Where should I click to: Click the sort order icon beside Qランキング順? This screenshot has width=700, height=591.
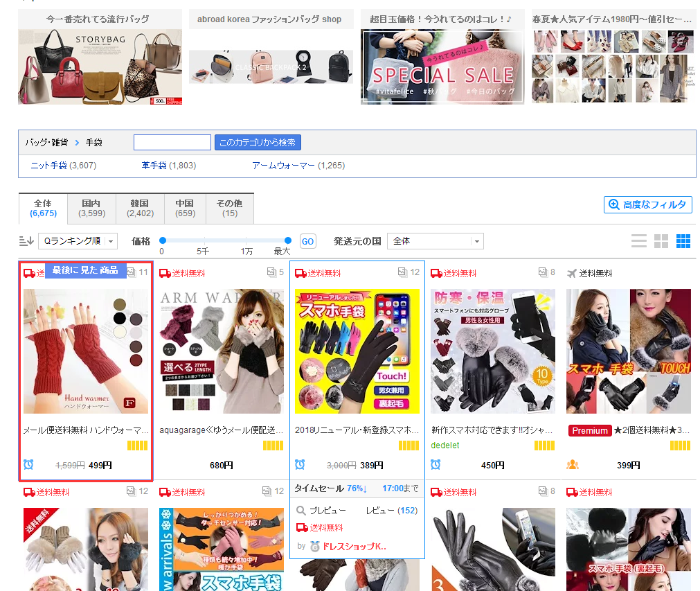[x=26, y=241]
